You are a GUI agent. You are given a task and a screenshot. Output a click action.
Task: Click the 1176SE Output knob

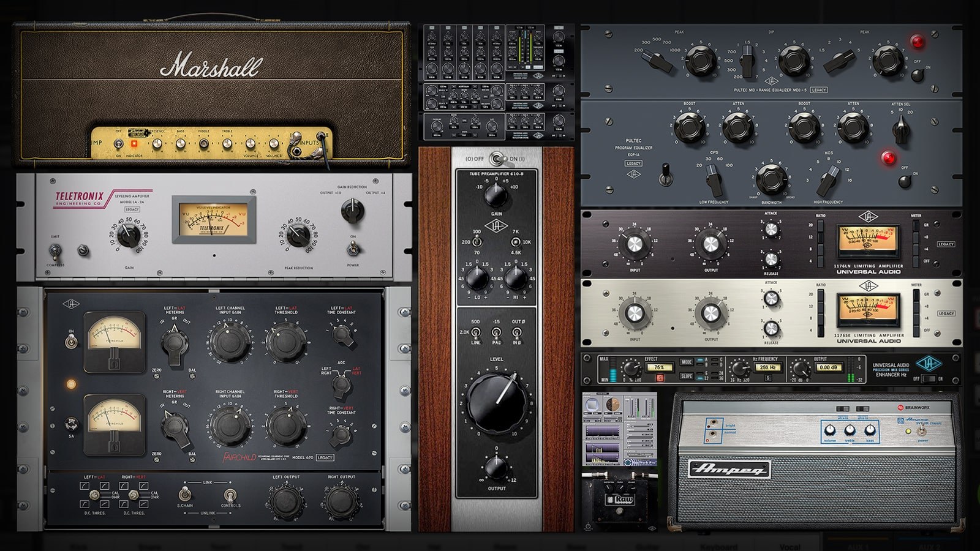tap(710, 313)
